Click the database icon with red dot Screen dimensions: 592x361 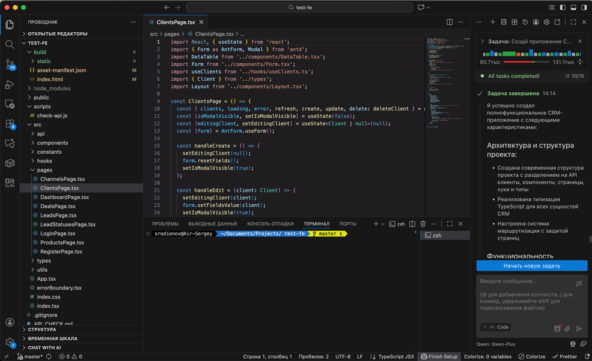pos(557,328)
